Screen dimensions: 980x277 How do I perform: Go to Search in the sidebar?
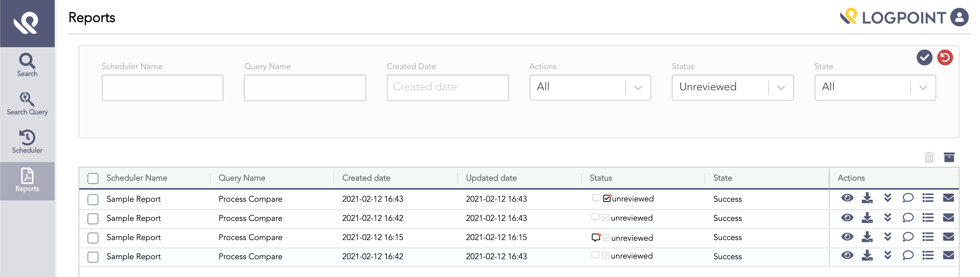[x=27, y=65]
